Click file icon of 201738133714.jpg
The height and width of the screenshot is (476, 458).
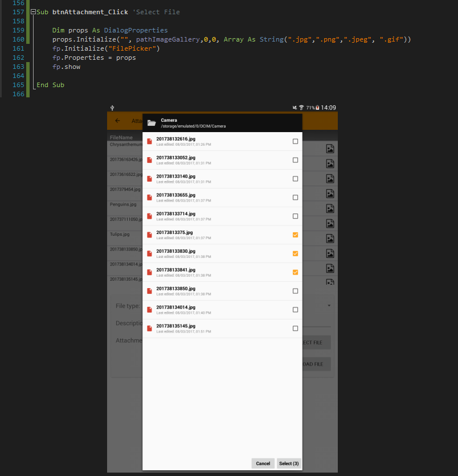tap(149, 216)
